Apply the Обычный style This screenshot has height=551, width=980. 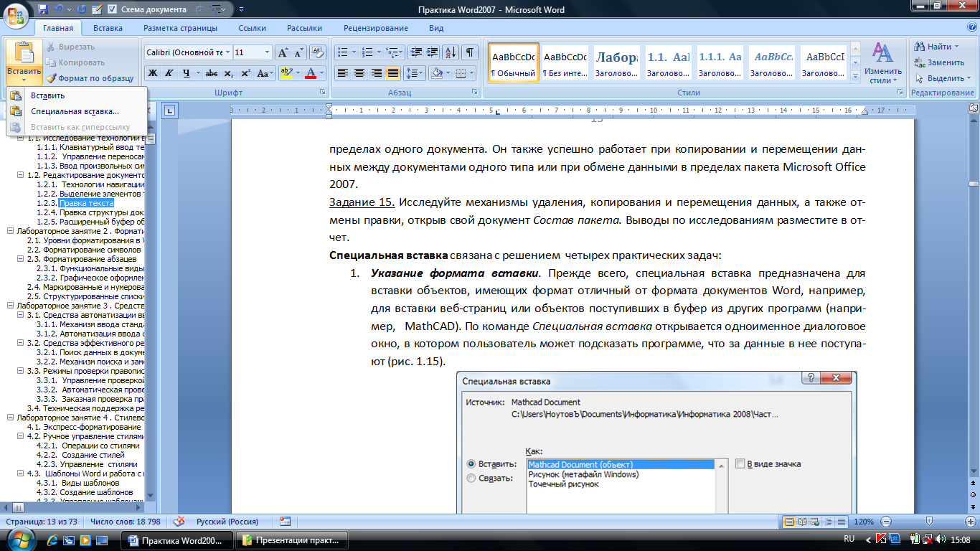[x=514, y=62]
